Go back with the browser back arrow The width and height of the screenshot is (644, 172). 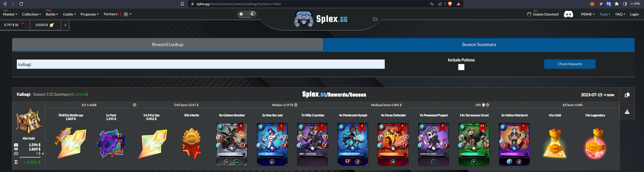click(5, 4)
